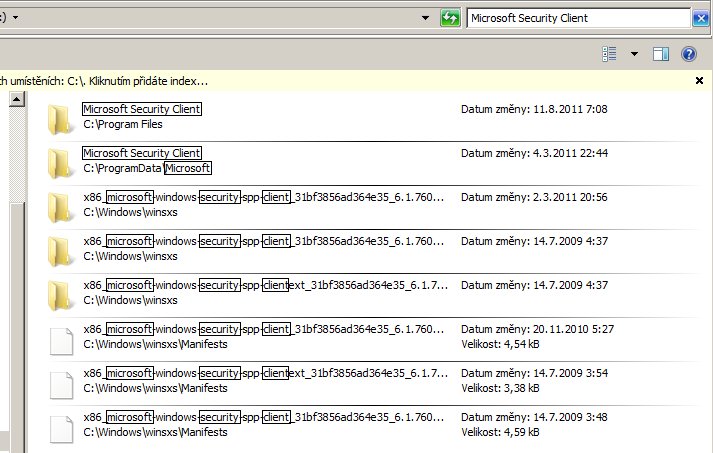713x453 pixels.
Task: Toggle the preview pane icon
Action: [x=660, y=54]
